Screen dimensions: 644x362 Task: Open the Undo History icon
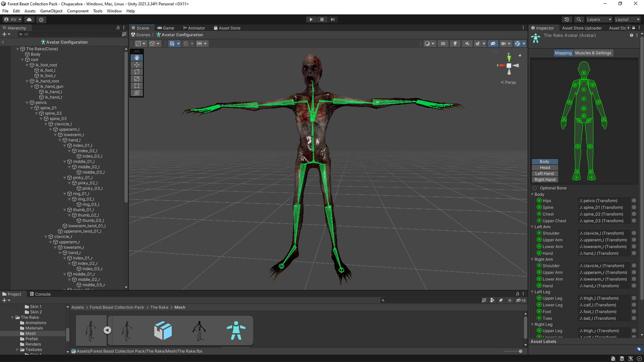[567, 19]
